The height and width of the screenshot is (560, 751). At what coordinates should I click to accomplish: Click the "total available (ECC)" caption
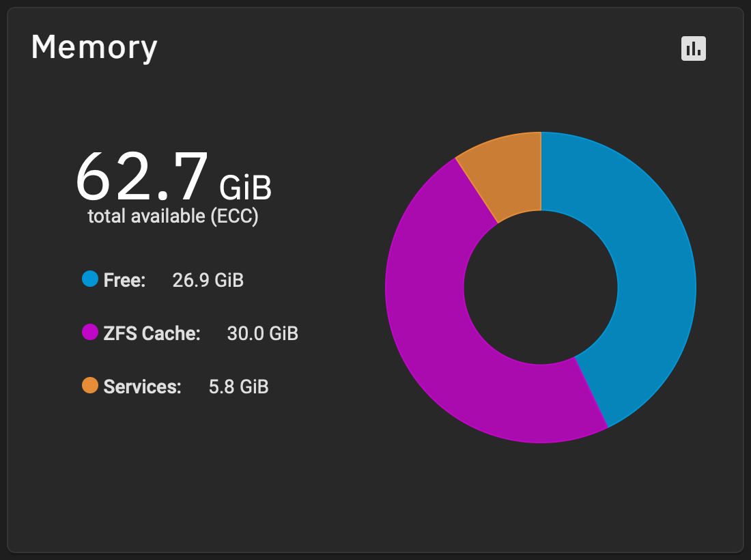[173, 216]
